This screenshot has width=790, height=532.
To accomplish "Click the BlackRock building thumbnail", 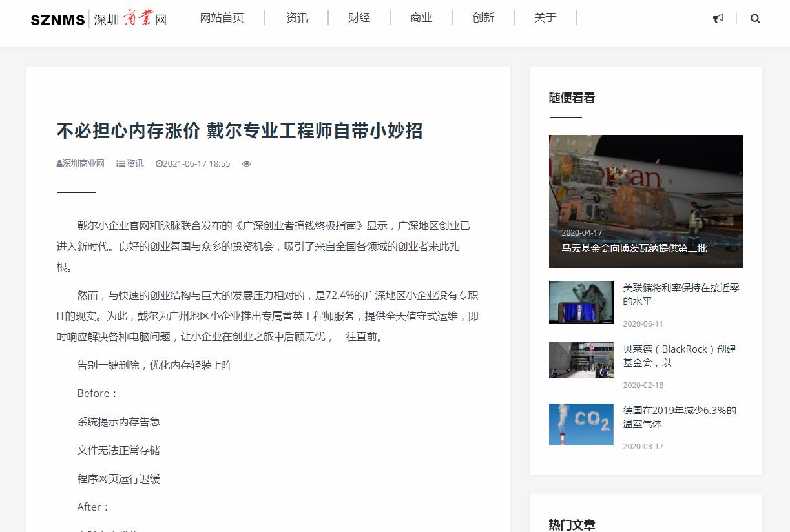I will [x=581, y=360].
